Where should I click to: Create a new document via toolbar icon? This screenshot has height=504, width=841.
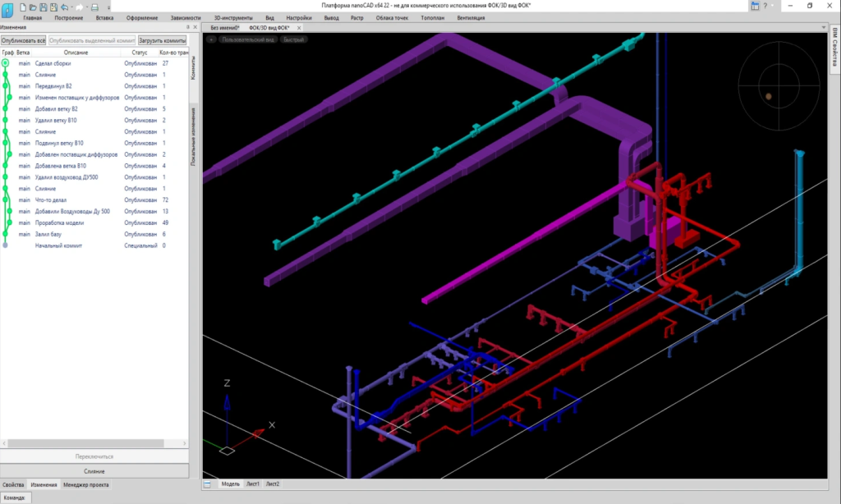pos(23,8)
